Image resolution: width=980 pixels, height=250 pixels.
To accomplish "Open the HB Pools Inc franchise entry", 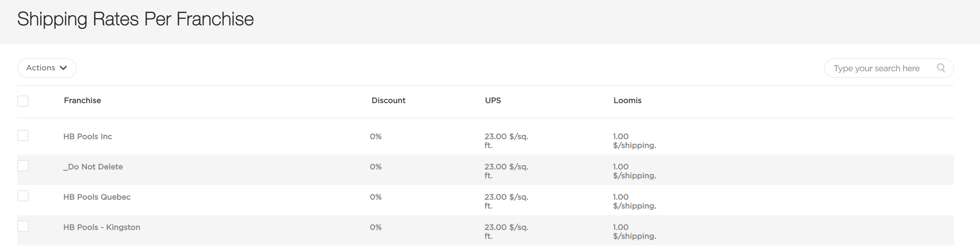I will (87, 136).
